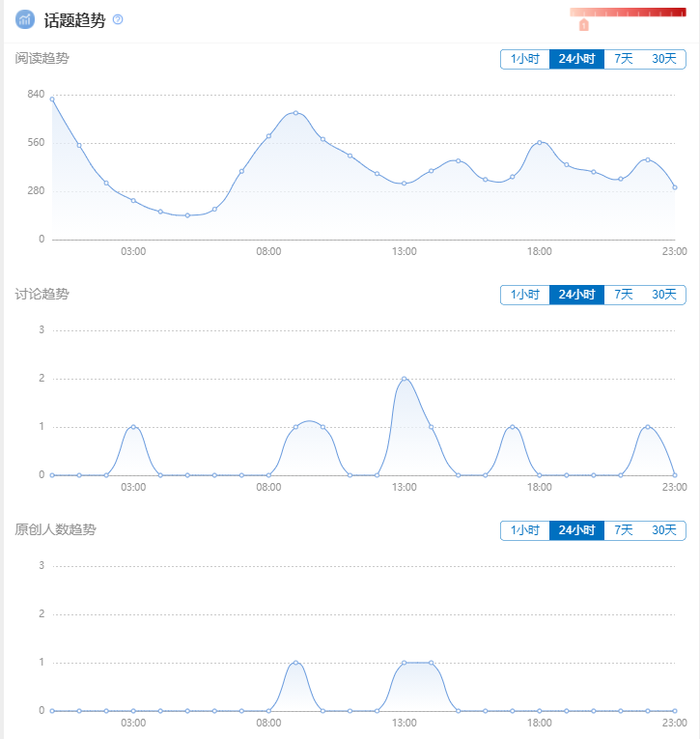Viewport: 700px width, 739px height.
Task: Choose 30天 view for 阅读趋势
Action: [x=664, y=59]
